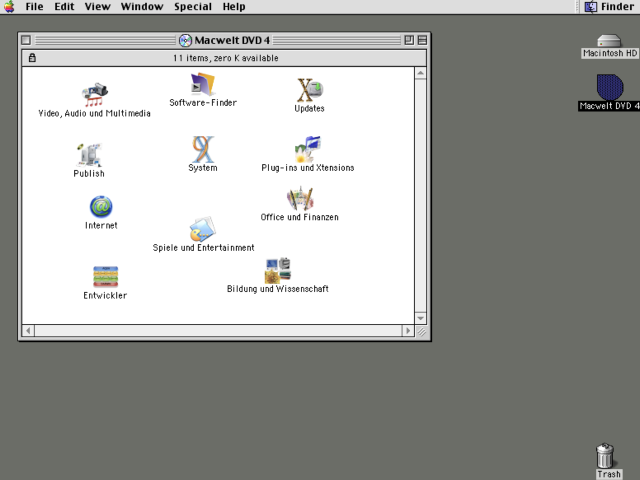Click the disc icon in the title bar
Viewport: 640px width, 480px height.
point(185,40)
